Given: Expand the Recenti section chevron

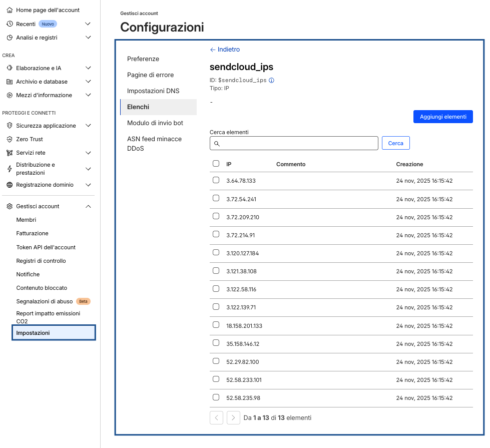Looking at the screenshot, I should click(x=88, y=24).
